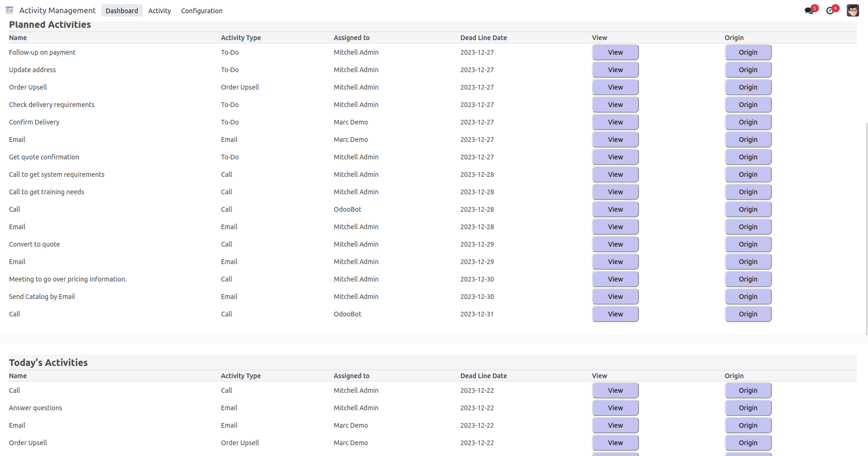Open Origin for Call to get system requirements

(748, 174)
